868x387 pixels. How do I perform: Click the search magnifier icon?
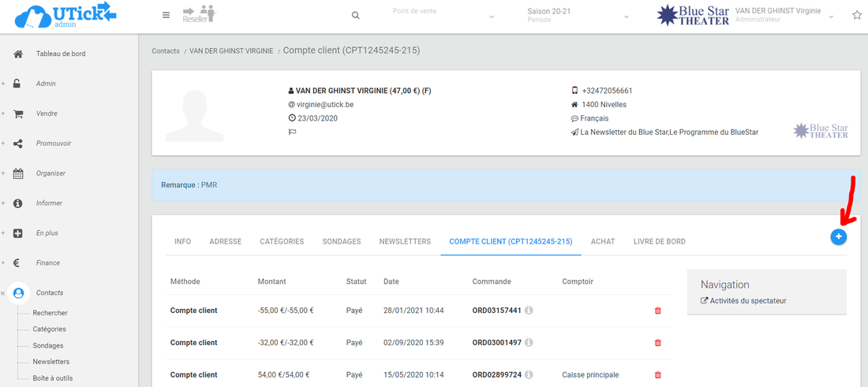(356, 16)
